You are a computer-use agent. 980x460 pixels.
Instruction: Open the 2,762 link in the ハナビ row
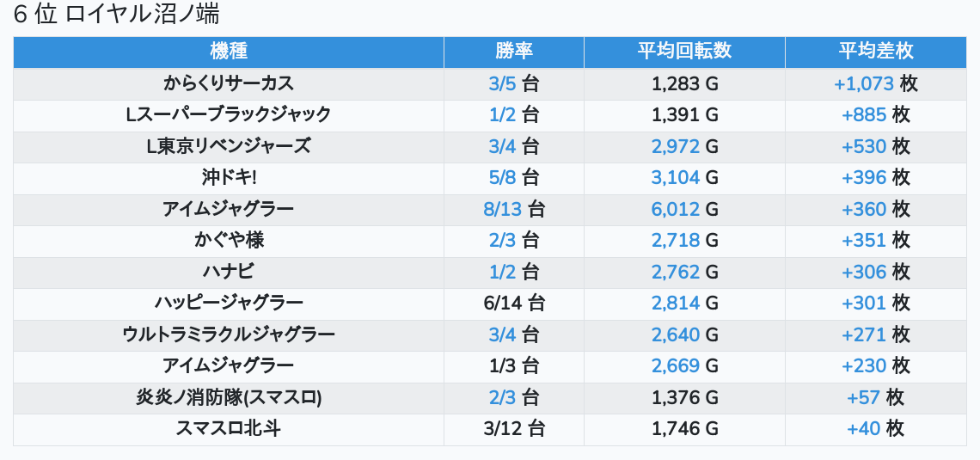click(676, 272)
